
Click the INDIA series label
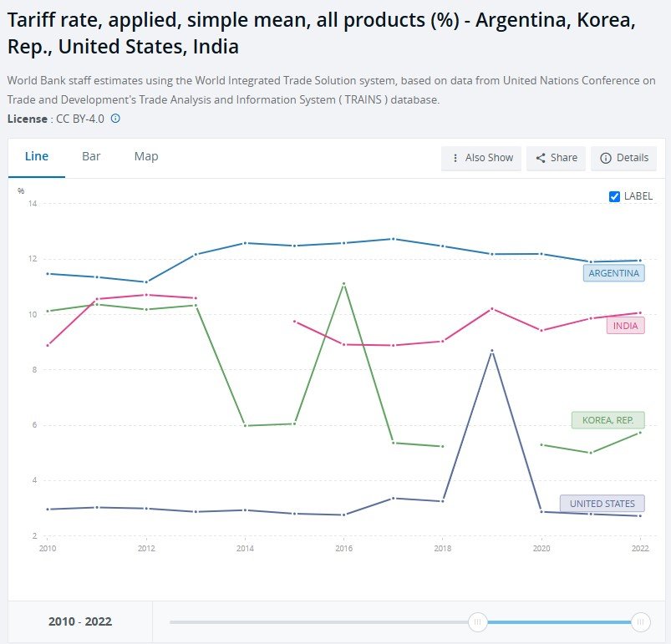[x=625, y=326]
